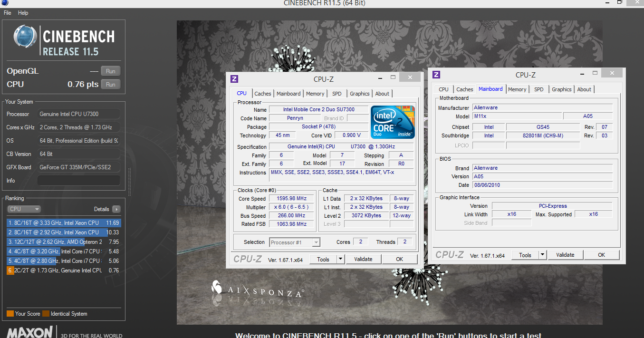Click motherboard Manufacturer value Alienware

tap(542, 107)
